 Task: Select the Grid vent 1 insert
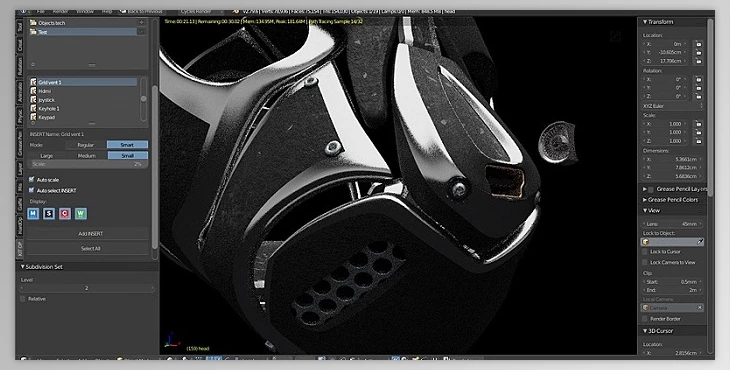pyautogui.click(x=84, y=82)
